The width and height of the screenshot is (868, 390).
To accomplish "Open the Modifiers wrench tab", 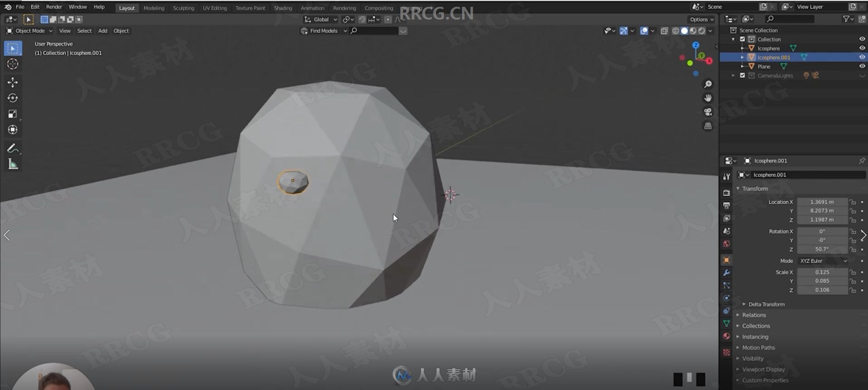I will 726,273.
